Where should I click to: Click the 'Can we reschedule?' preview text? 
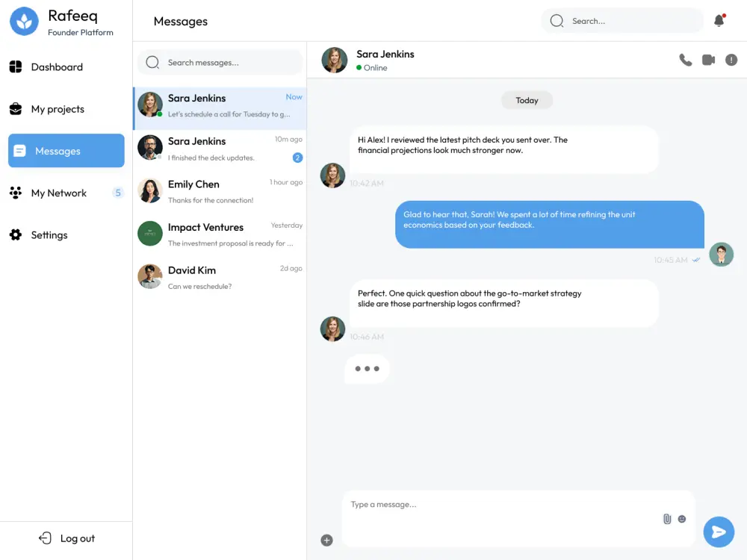[x=199, y=286]
